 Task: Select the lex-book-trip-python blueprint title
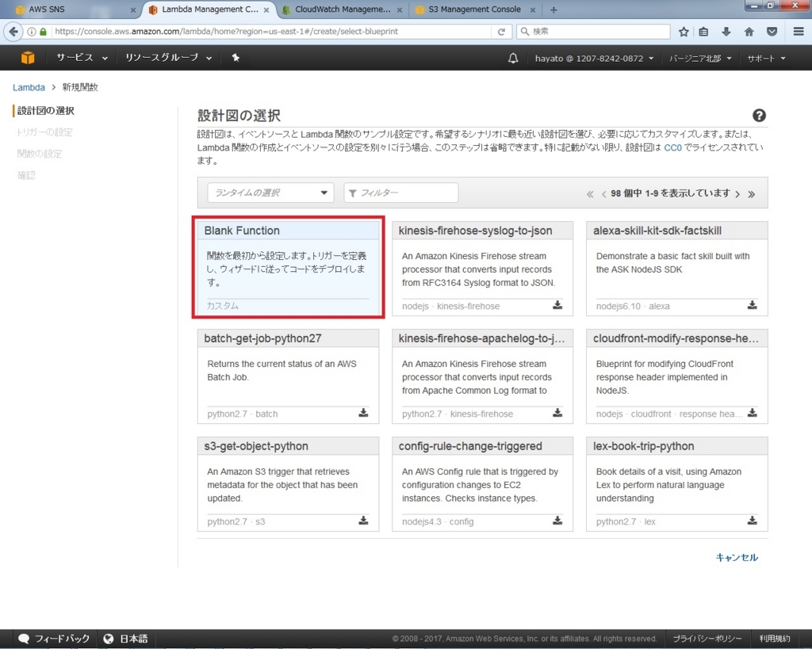[x=643, y=446]
